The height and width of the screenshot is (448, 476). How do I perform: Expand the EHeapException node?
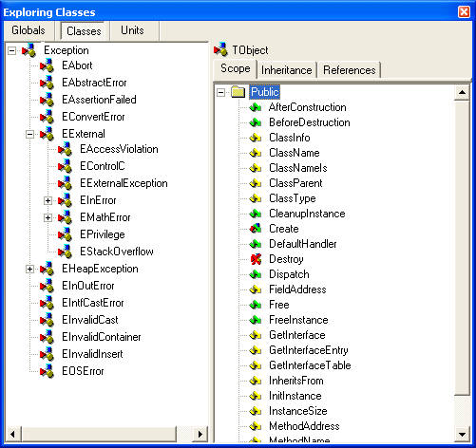click(x=29, y=269)
